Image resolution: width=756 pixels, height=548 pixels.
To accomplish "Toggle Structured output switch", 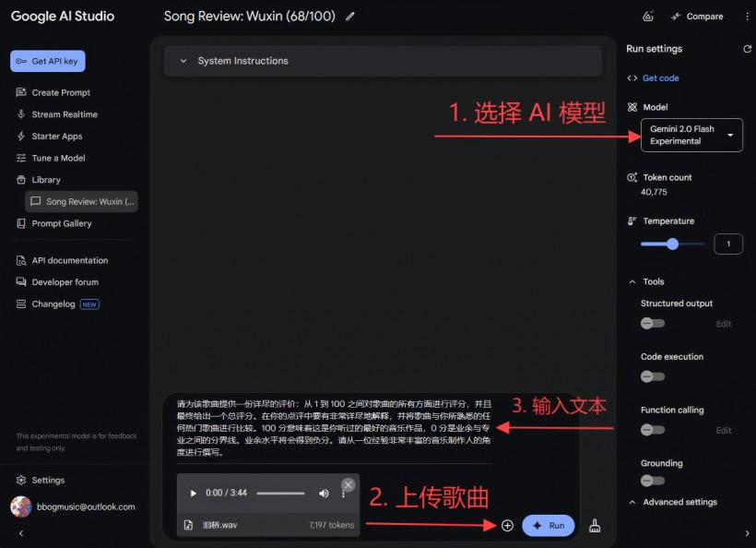I will [653, 324].
